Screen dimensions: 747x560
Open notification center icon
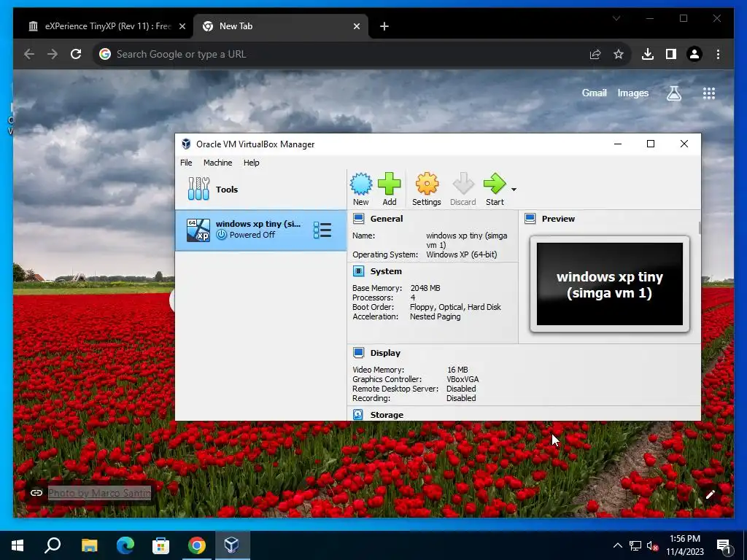724,545
